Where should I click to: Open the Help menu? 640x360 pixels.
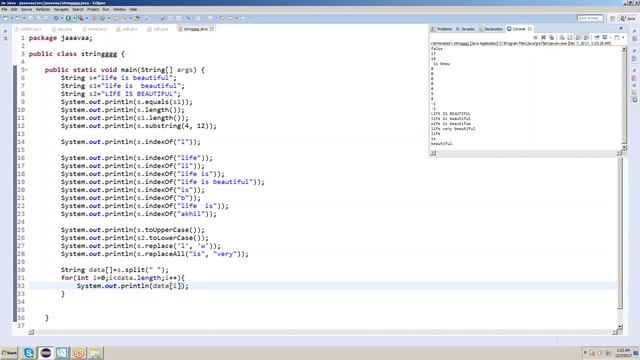pos(133,9)
